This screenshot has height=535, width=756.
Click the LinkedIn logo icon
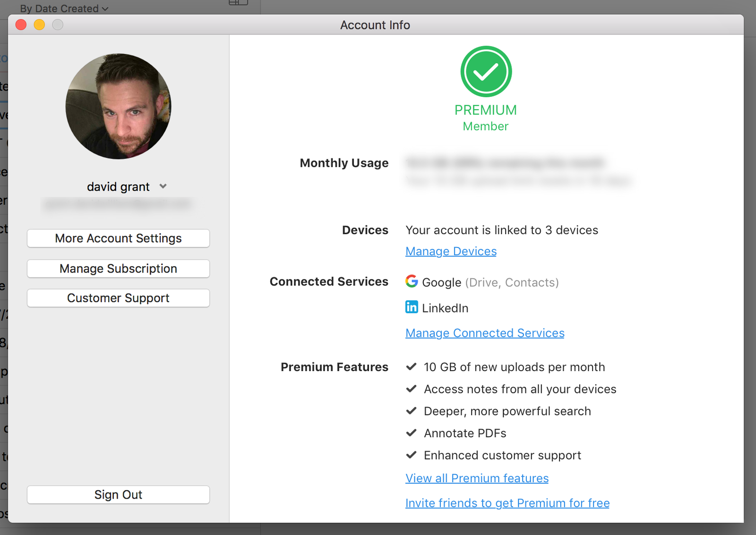[412, 307]
